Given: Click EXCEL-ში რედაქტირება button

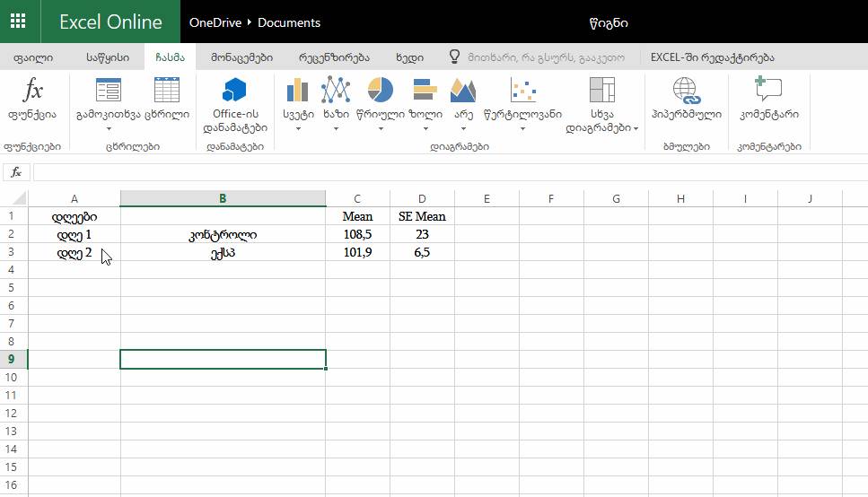Looking at the screenshot, I should coord(712,57).
